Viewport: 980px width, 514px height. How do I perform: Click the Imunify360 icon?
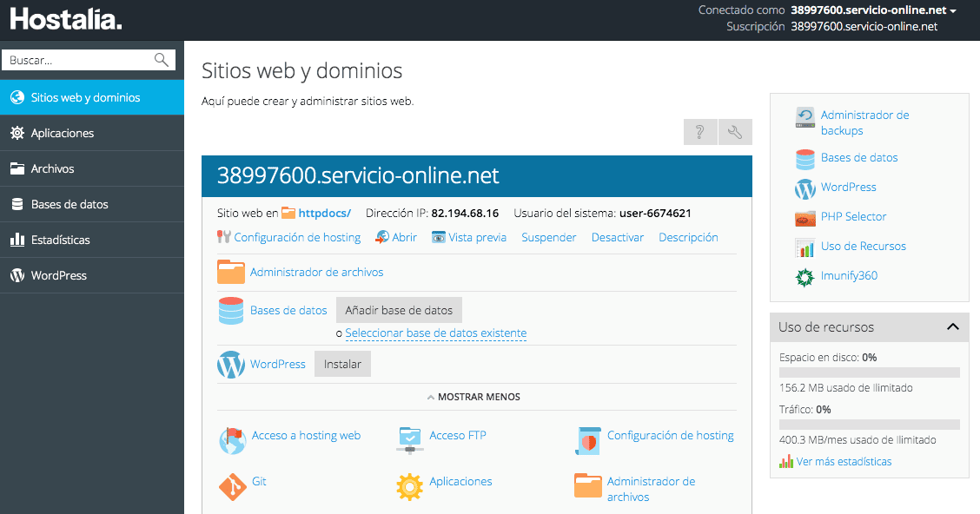click(x=805, y=277)
